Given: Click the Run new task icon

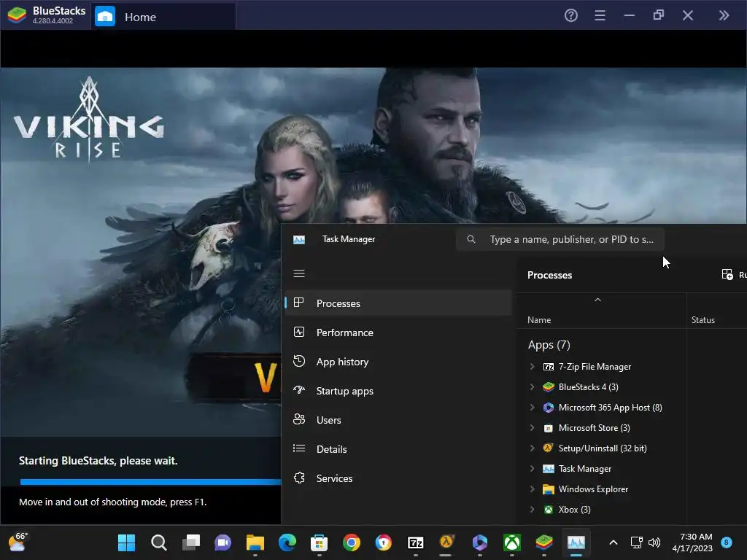Looking at the screenshot, I should point(727,275).
